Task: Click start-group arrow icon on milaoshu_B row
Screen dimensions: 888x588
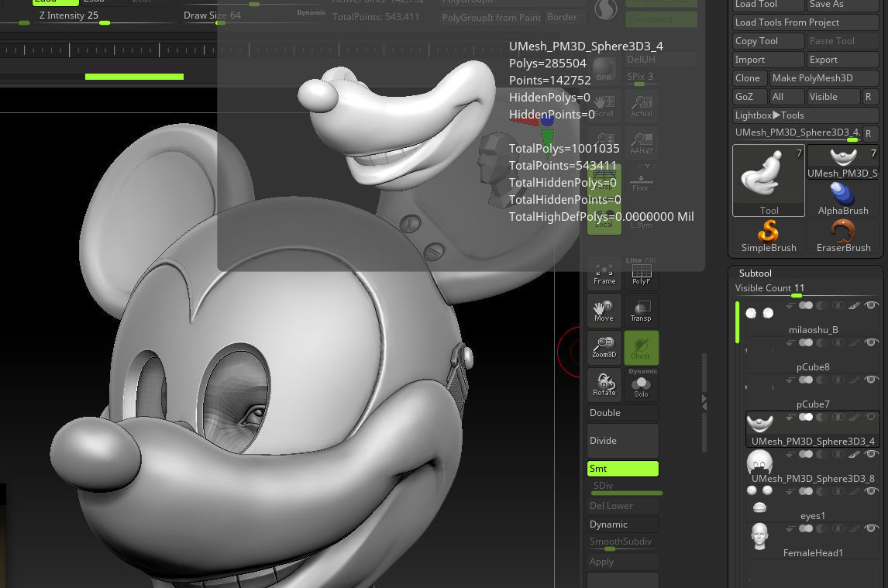Action: point(790,306)
